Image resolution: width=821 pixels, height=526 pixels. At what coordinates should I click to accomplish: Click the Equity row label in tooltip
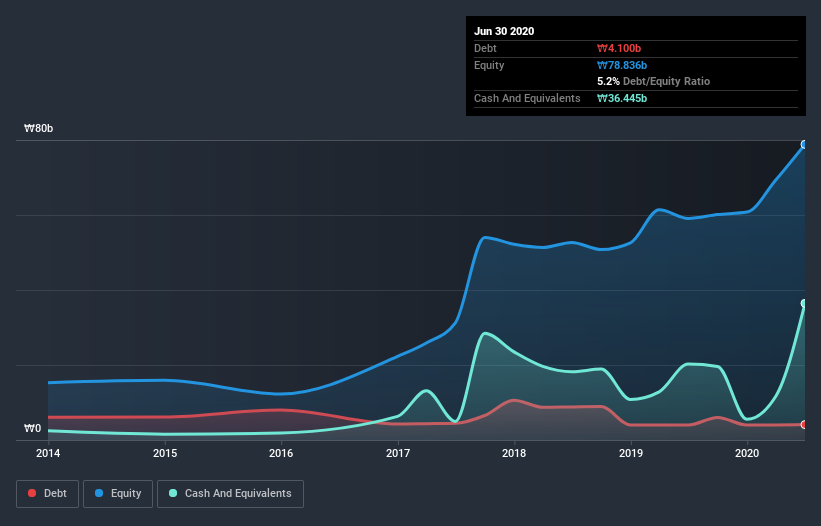(489, 65)
